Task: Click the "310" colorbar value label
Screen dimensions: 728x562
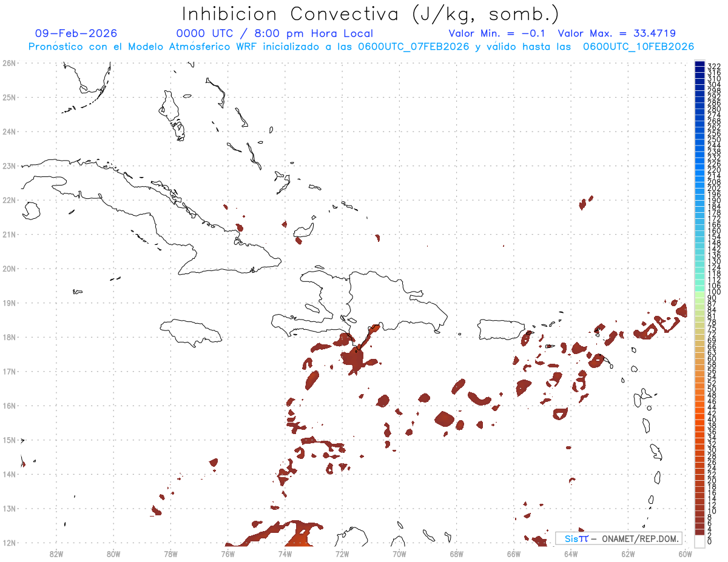Action: click(x=714, y=78)
